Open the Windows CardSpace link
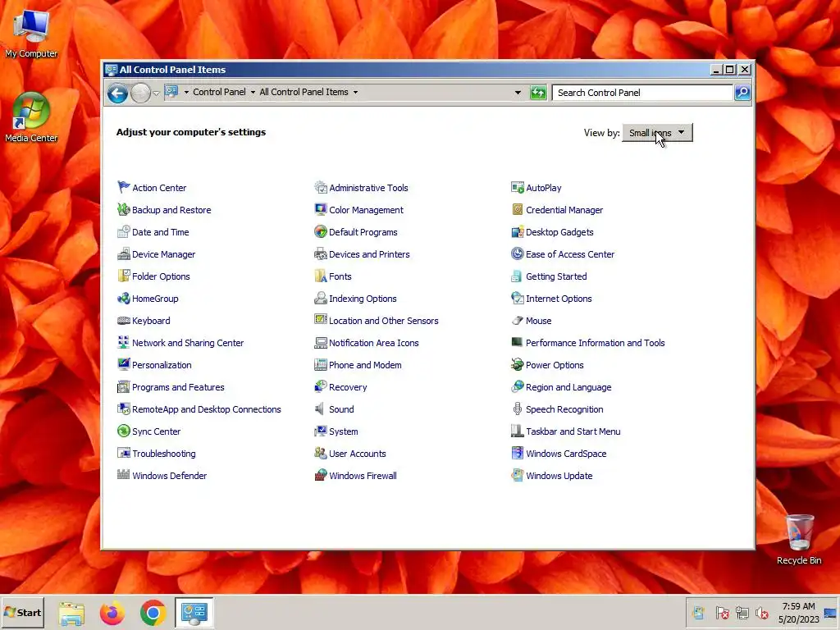The width and height of the screenshot is (840, 630). [x=566, y=453]
